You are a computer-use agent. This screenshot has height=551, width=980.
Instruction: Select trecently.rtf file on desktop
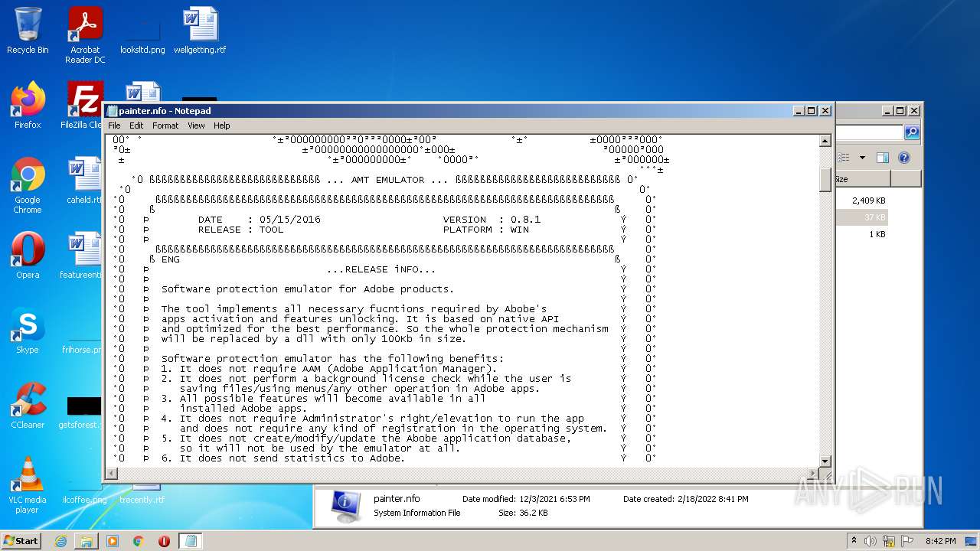click(x=142, y=494)
